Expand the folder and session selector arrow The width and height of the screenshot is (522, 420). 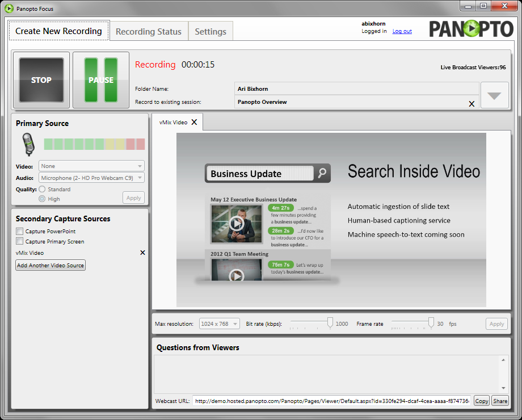494,95
